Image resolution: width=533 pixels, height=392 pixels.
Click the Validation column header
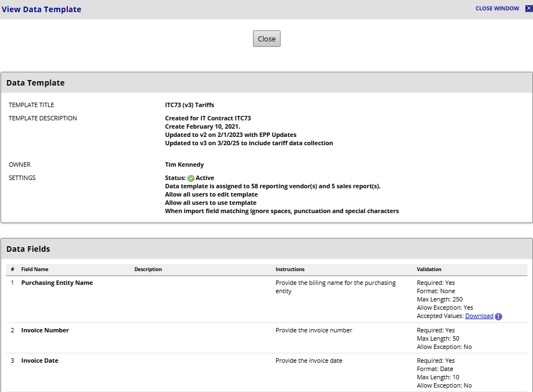pyautogui.click(x=429, y=269)
